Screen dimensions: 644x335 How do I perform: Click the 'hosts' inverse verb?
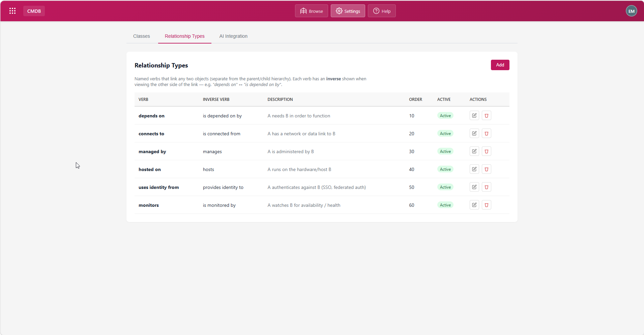[x=208, y=169]
